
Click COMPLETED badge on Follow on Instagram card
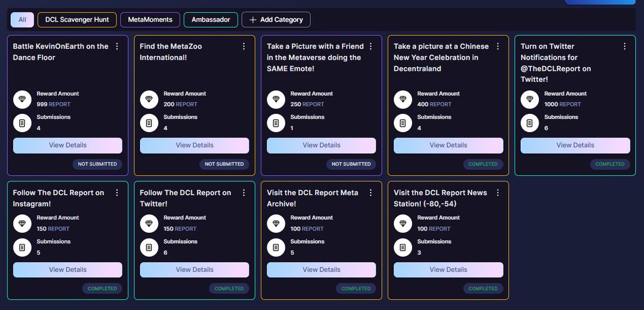[103, 289]
